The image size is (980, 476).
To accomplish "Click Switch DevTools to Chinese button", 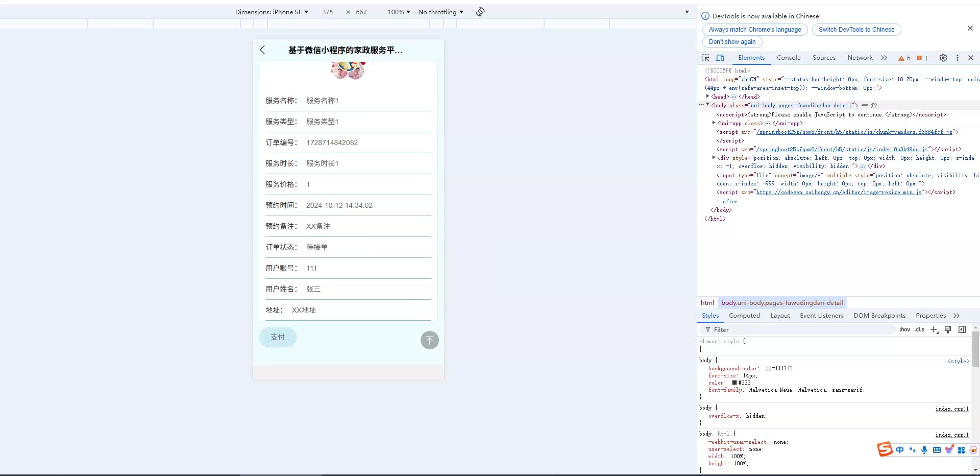I will [x=856, y=30].
